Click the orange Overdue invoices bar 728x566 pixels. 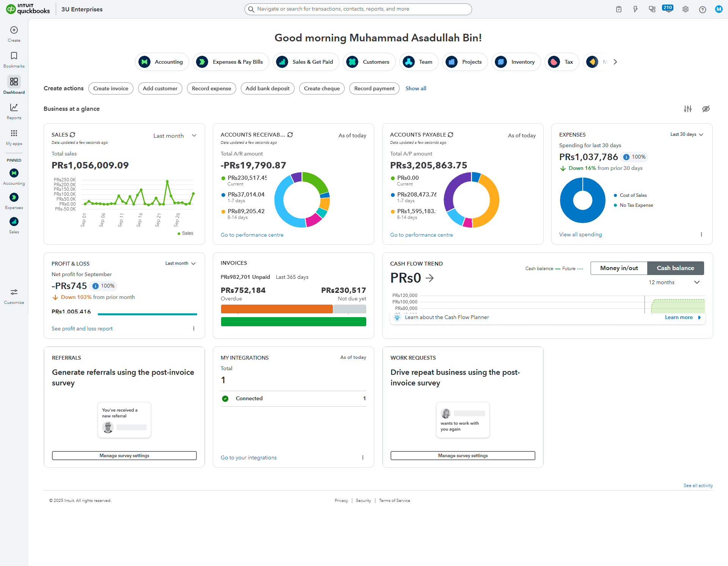coord(276,309)
